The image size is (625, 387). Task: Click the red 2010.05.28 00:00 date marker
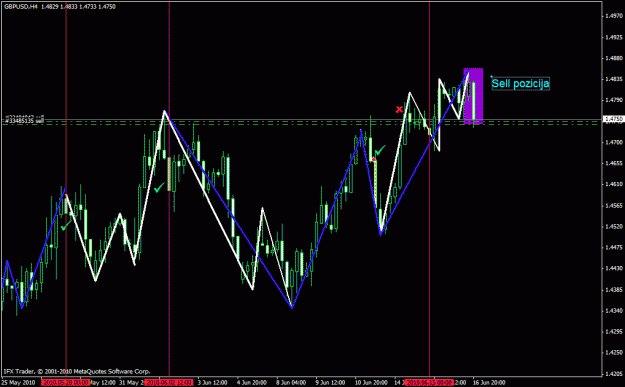click(65, 383)
